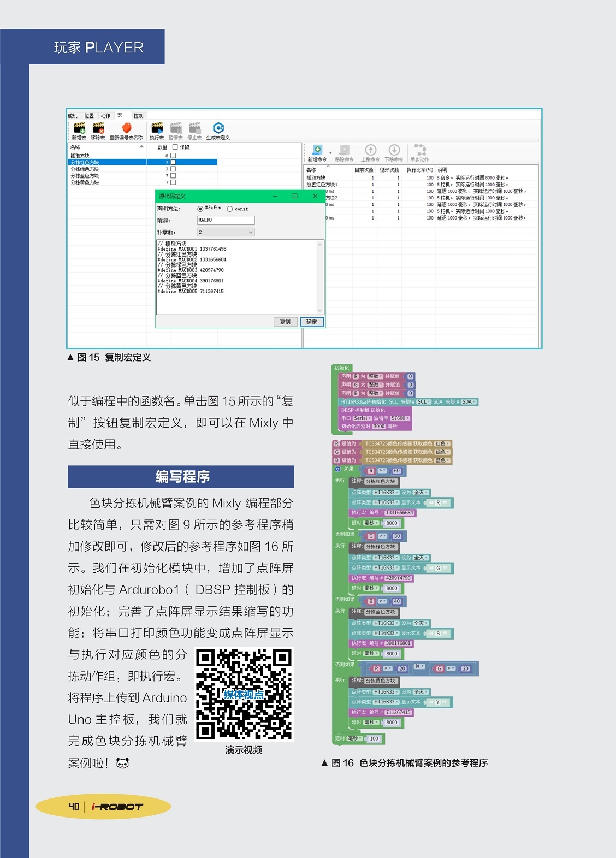This screenshot has width=616, height=858.
Task: Check the 保留 box for 抓取方块 row
Action: pyautogui.click(x=173, y=156)
